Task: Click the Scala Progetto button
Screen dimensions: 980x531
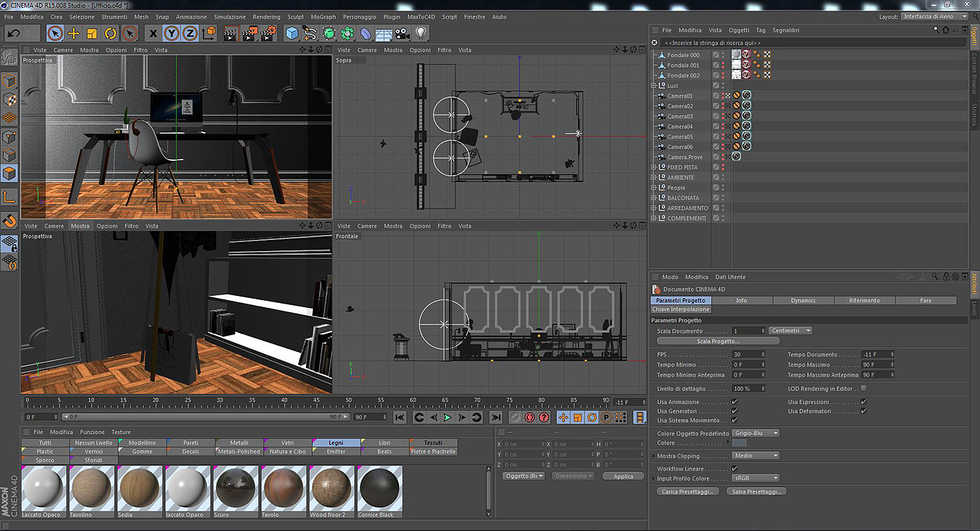Action: point(717,341)
